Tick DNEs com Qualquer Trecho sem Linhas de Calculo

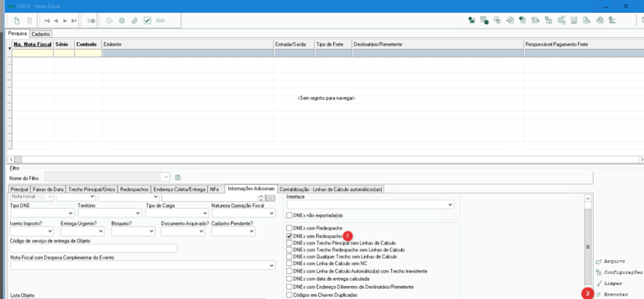(x=289, y=257)
